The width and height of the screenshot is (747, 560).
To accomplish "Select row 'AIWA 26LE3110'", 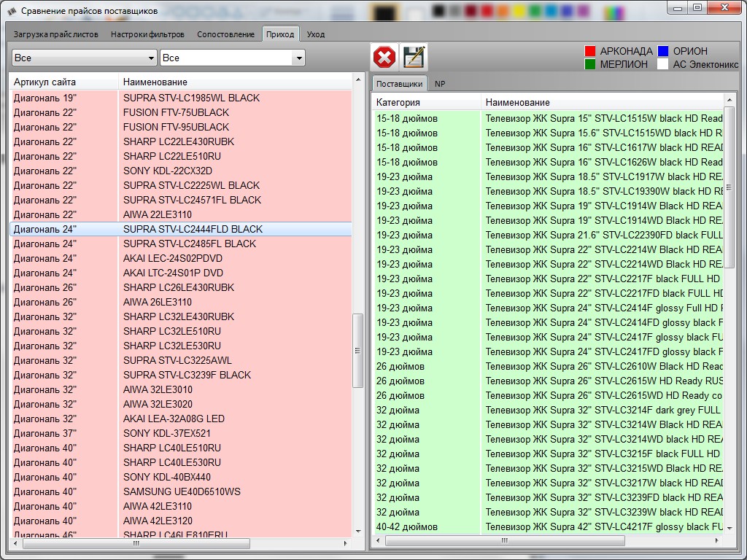I will point(181,303).
